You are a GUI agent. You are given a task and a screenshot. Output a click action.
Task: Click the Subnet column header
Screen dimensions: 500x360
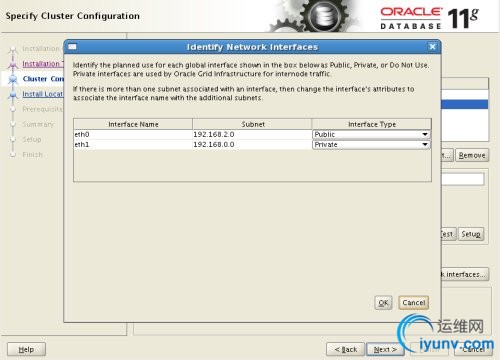[252, 124]
